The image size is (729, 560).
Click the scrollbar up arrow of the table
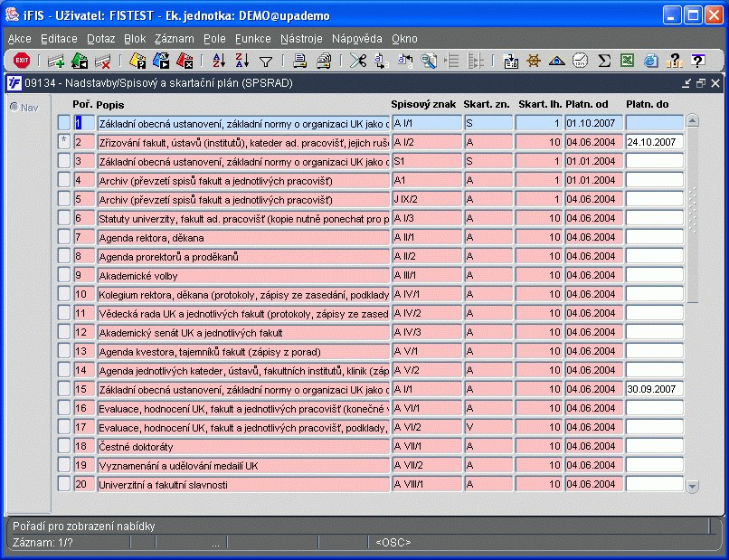pyautogui.click(x=693, y=121)
